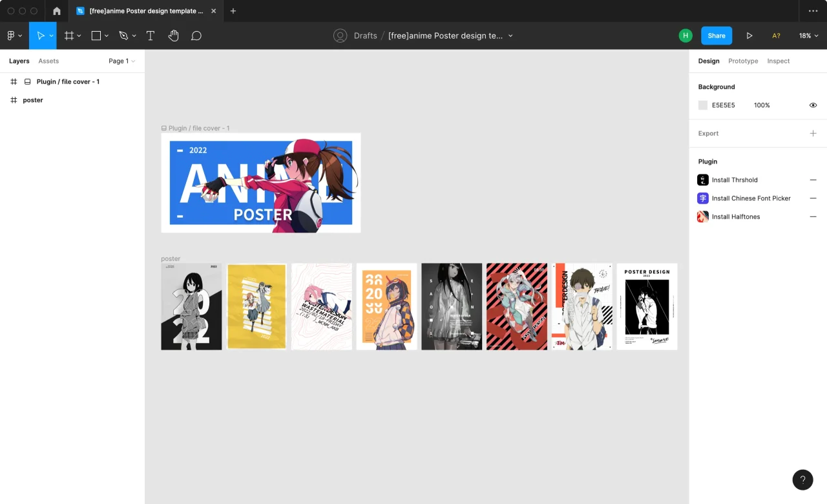Click the blue Share button
The width and height of the screenshot is (827, 504).
click(x=716, y=36)
